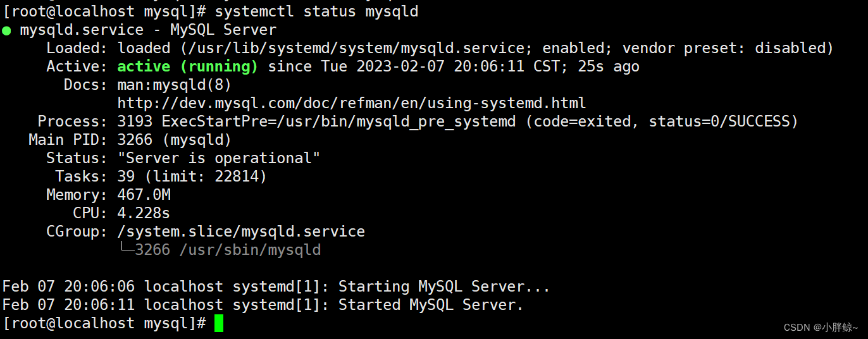Click the /usr/sbin/mysqld process entry

point(250,250)
